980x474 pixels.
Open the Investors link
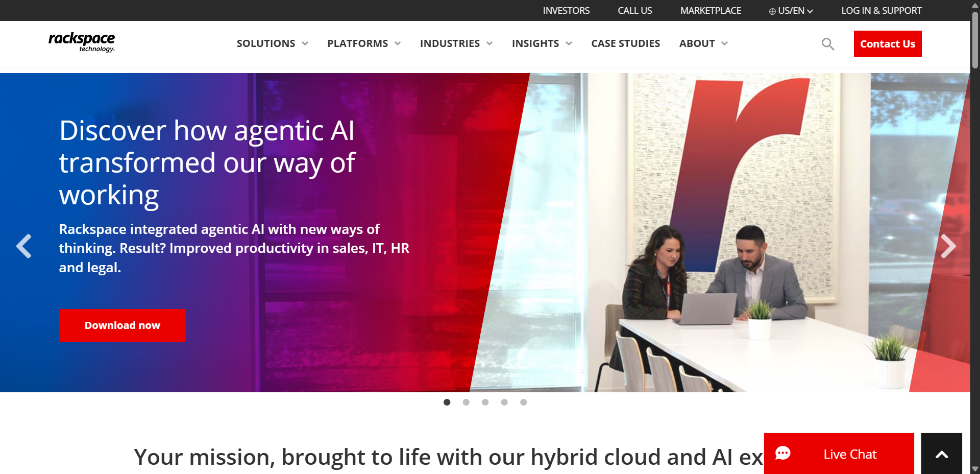(x=566, y=11)
